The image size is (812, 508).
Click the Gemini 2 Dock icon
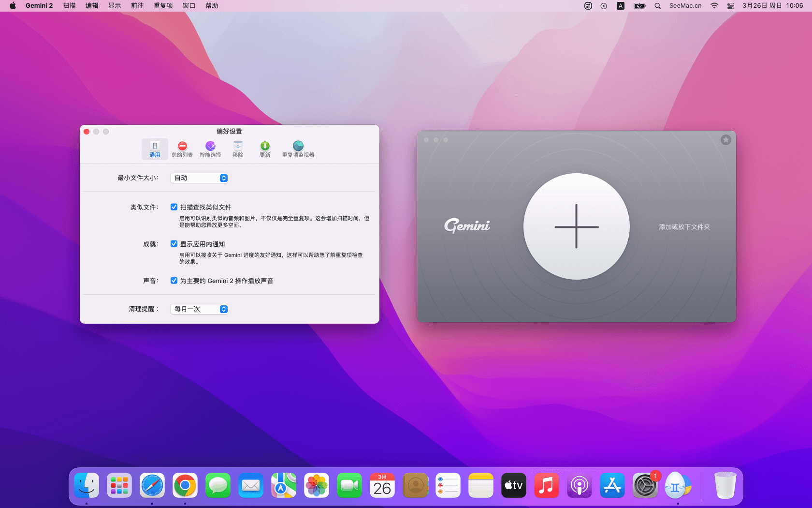(678, 485)
